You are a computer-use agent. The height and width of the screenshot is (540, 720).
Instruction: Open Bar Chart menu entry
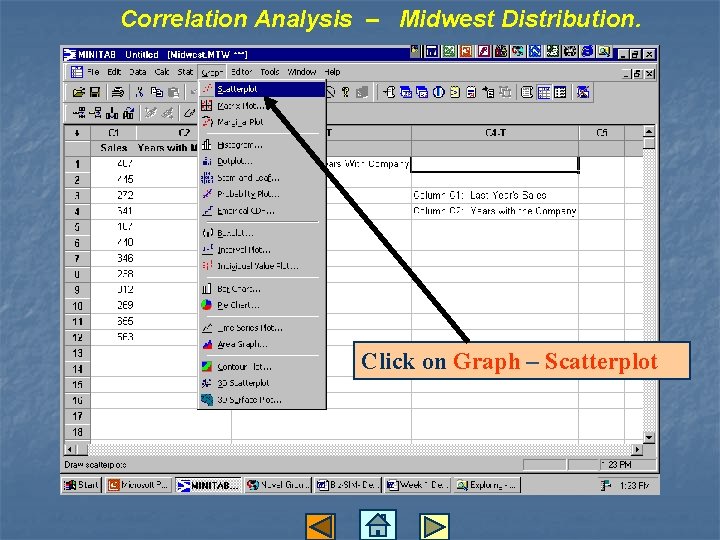[260, 289]
